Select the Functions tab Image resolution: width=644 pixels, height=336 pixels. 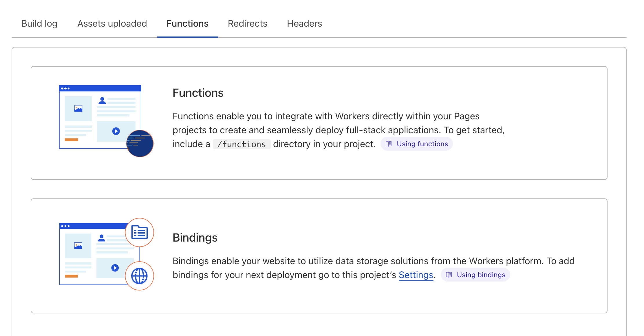187,23
